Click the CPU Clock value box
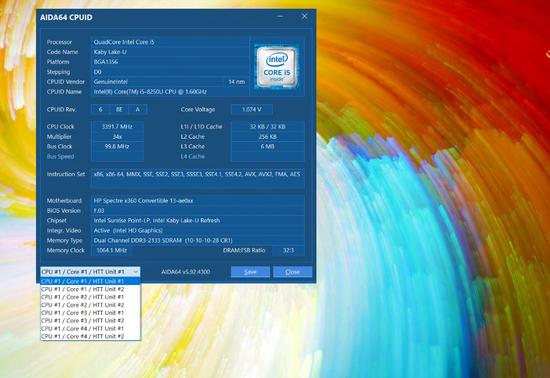 click(x=117, y=127)
